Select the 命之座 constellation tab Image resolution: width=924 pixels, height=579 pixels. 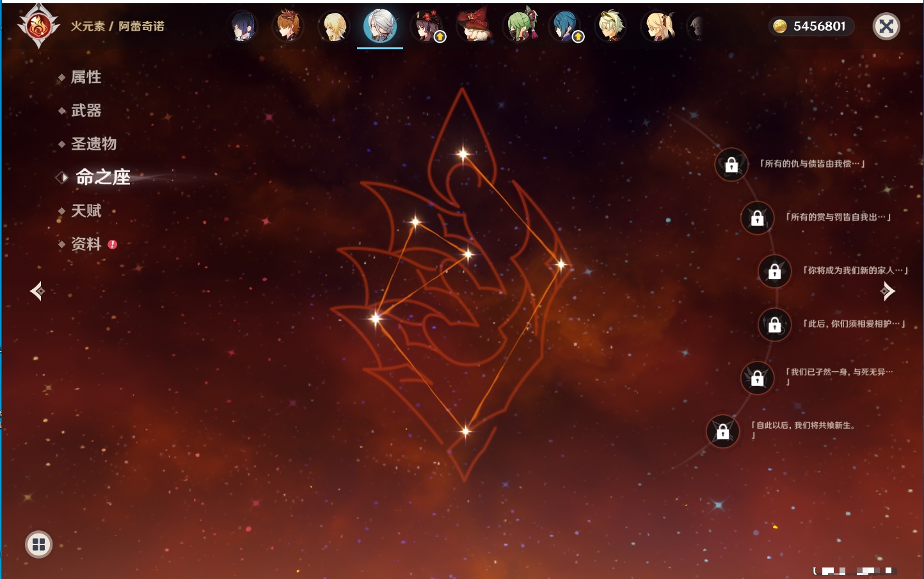pos(102,177)
